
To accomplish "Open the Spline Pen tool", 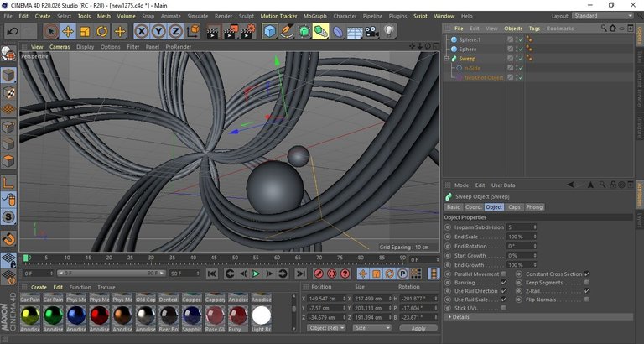I will (x=287, y=31).
